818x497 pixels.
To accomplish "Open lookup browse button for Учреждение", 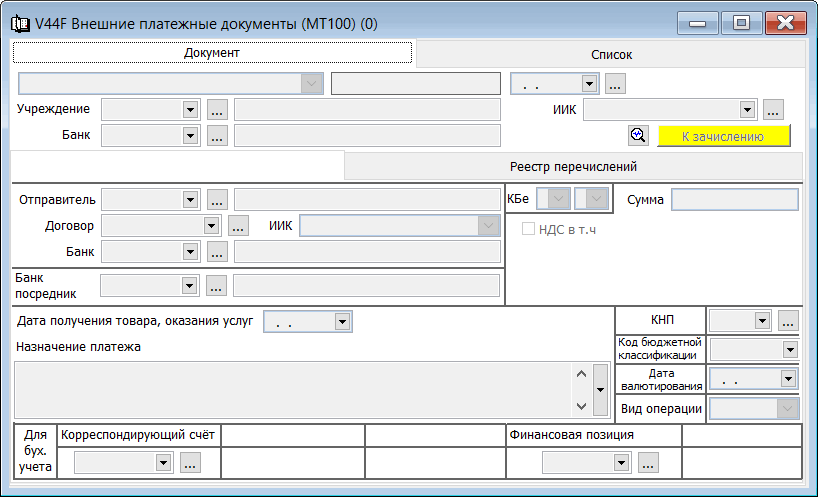I will pos(218,110).
